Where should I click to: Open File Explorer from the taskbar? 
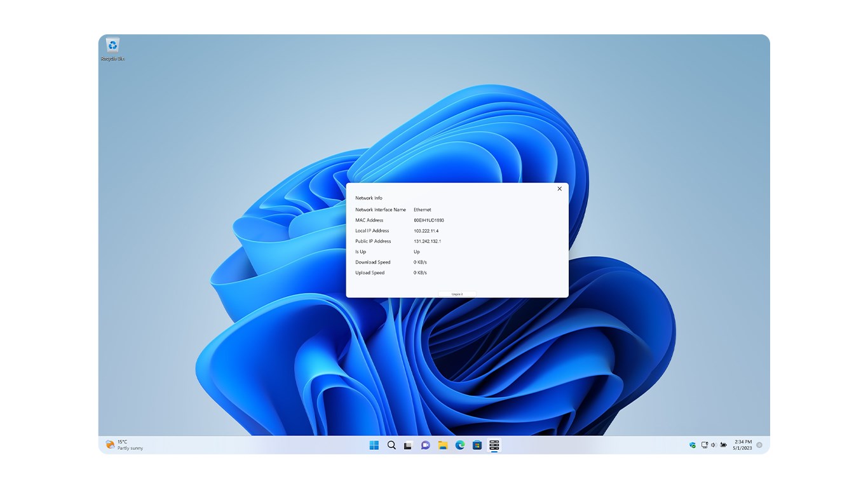tap(443, 445)
